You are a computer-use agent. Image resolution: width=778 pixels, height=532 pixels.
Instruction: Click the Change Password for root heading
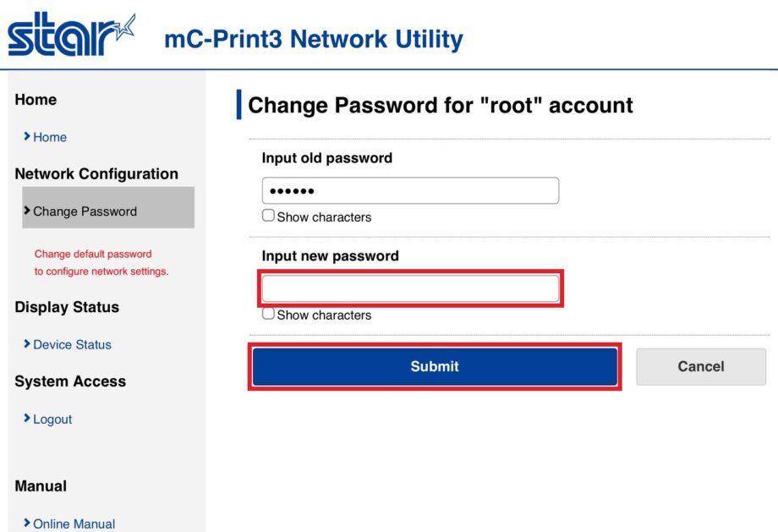click(x=440, y=106)
